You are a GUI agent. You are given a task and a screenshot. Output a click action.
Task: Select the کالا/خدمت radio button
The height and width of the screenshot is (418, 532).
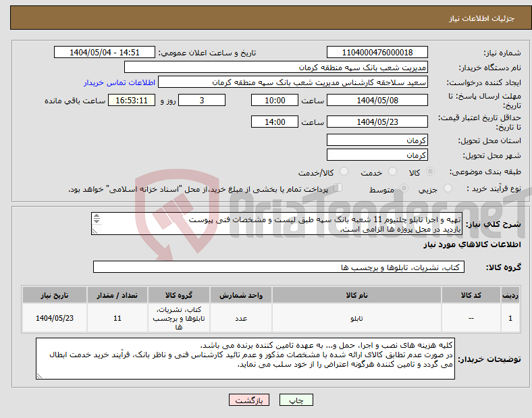(344, 172)
